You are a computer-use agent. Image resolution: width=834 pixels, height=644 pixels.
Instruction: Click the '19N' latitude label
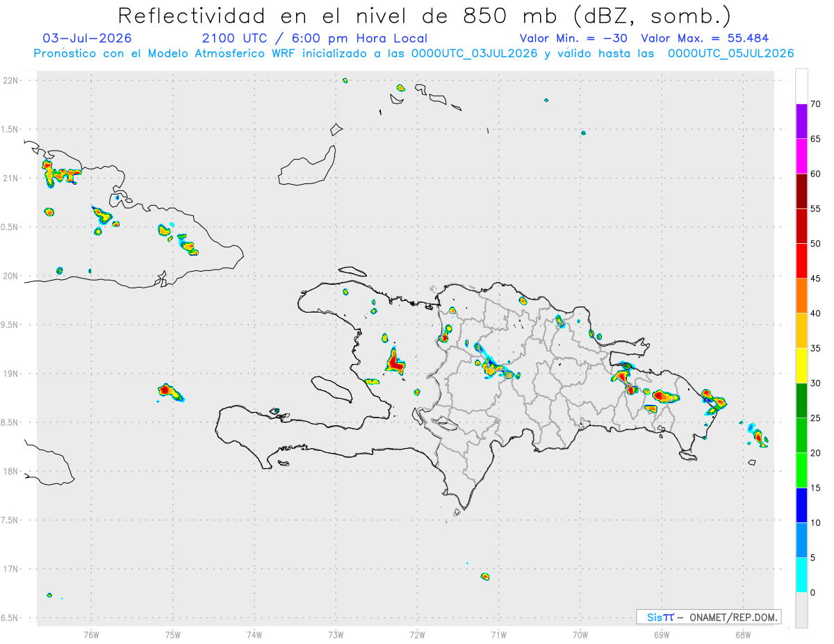pos(10,373)
